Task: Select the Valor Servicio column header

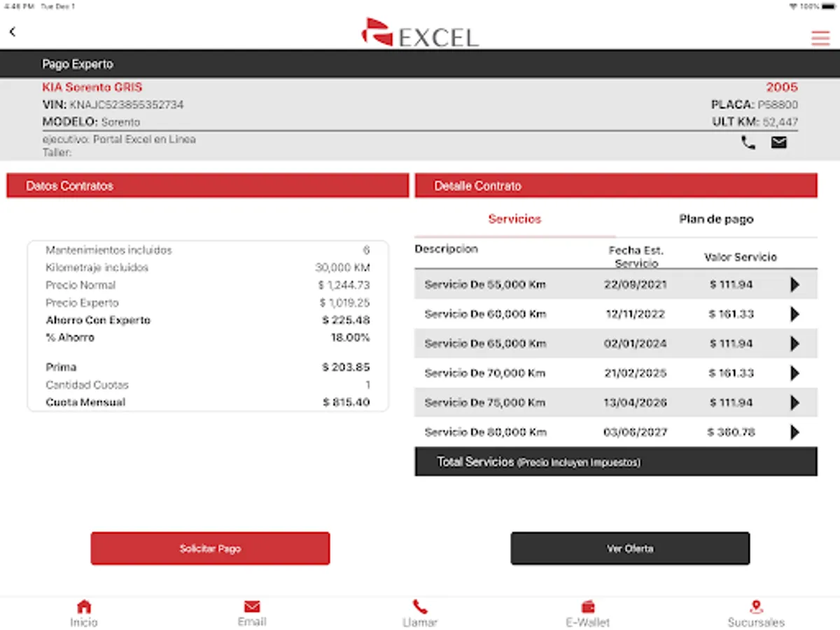Action: 740,257
